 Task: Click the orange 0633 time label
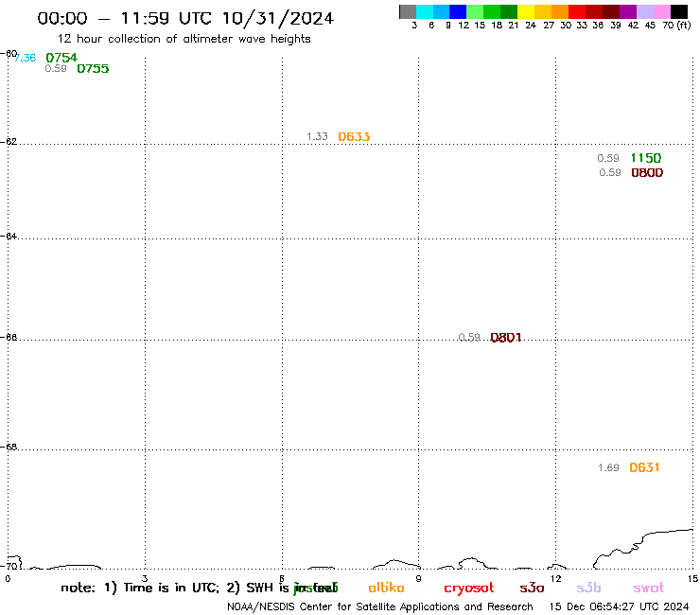coord(354,136)
